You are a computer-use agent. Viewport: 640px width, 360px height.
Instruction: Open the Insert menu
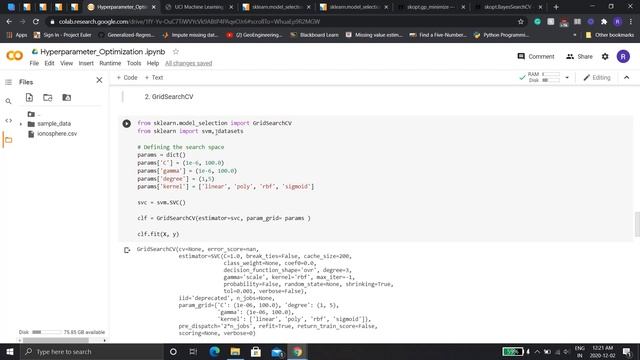tap(86, 63)
